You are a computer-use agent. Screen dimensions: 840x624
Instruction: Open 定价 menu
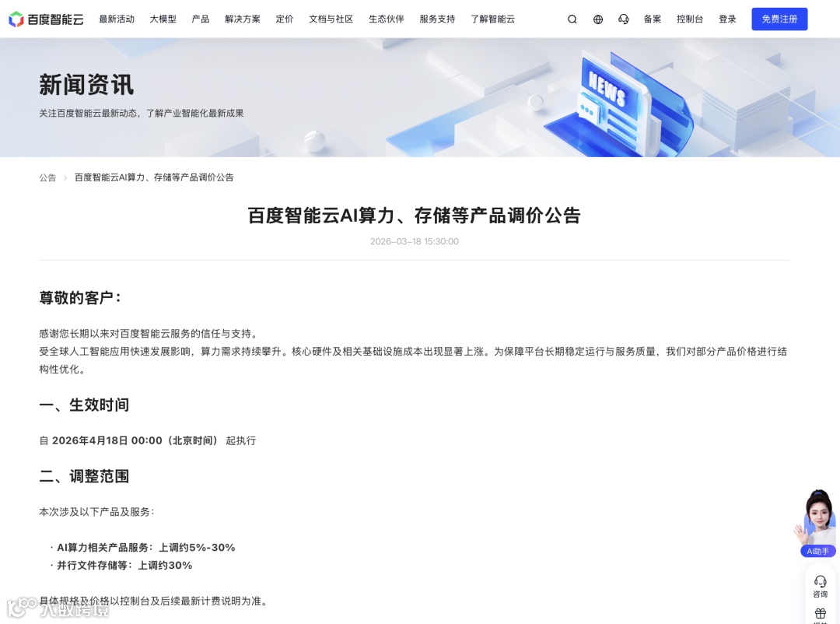tap(285, 19)
